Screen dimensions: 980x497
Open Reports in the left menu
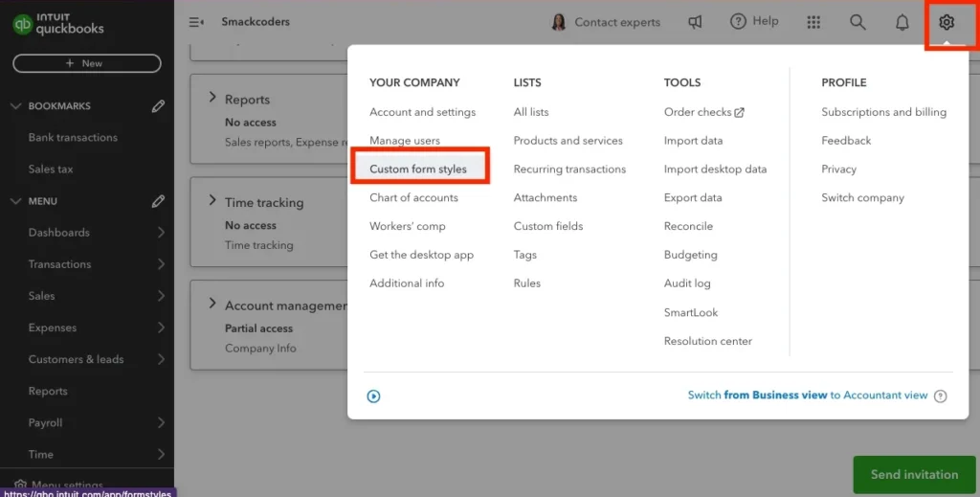pos(48,392)
